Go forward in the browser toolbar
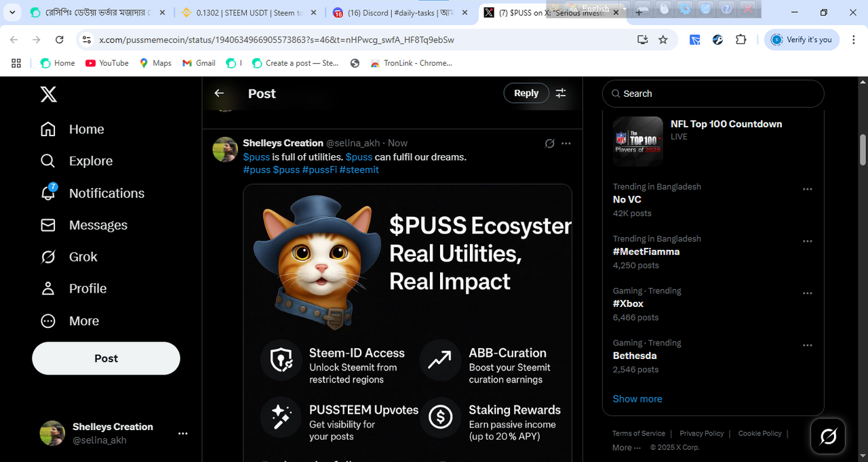The image size is (868, 462). [x=37, y=40]
